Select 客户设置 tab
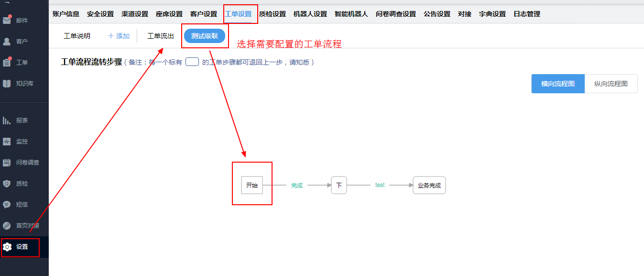Screen dimensions: 644x276 pyautogui.click(x=204, y=14)
